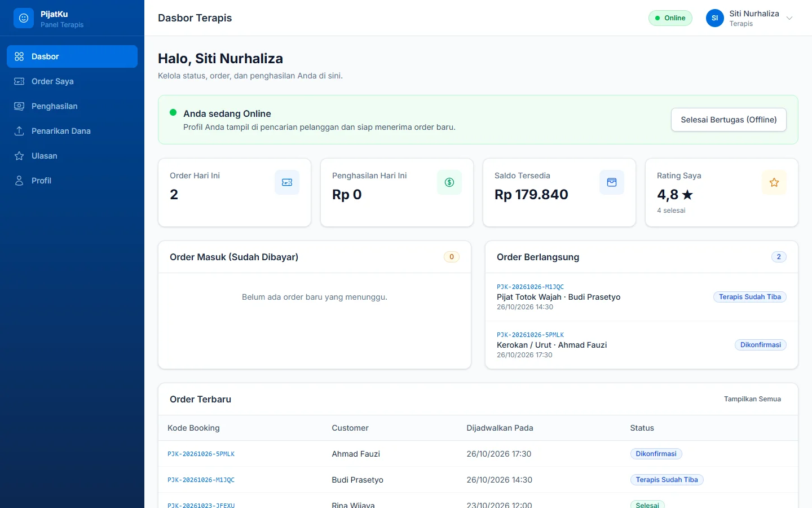Click the green Online status pill in header
The width and height of the screenshot is (812, 508).
pyautogui.click(x=670, y=18)
